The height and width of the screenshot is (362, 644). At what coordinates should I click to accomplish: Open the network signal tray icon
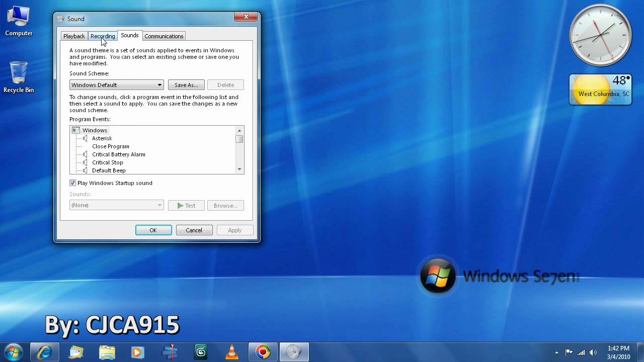581,352
